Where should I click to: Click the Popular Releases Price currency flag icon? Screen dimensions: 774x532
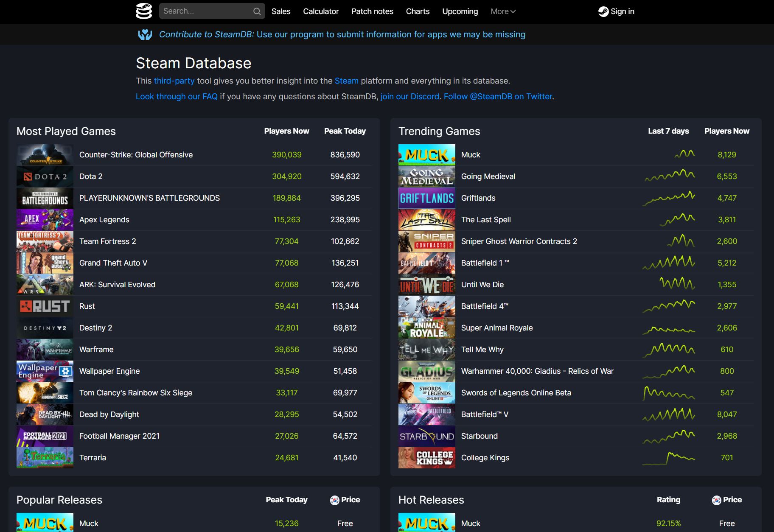click(x=334, y=500)
